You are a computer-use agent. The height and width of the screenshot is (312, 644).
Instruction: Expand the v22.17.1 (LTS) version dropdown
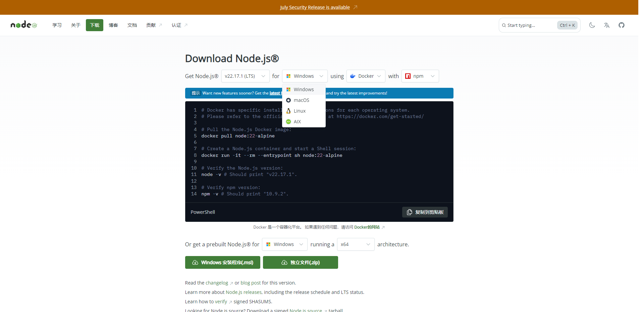245,76
